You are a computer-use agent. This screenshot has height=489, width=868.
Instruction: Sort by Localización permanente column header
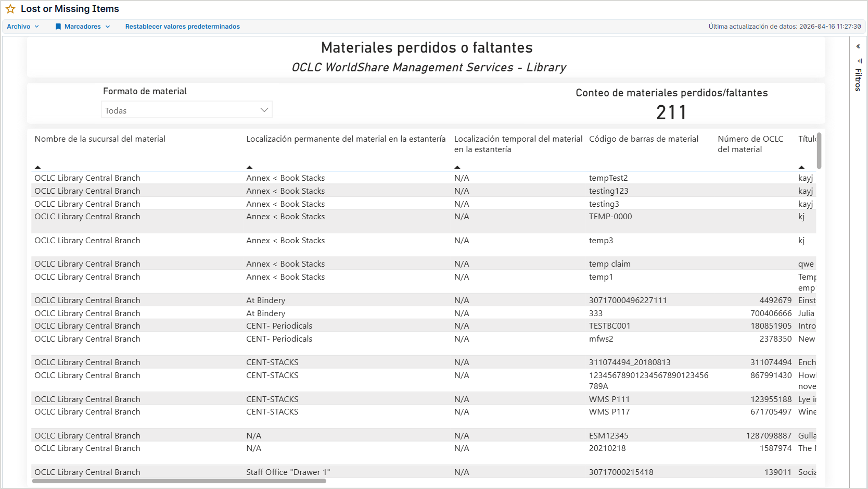click(346, 139)
